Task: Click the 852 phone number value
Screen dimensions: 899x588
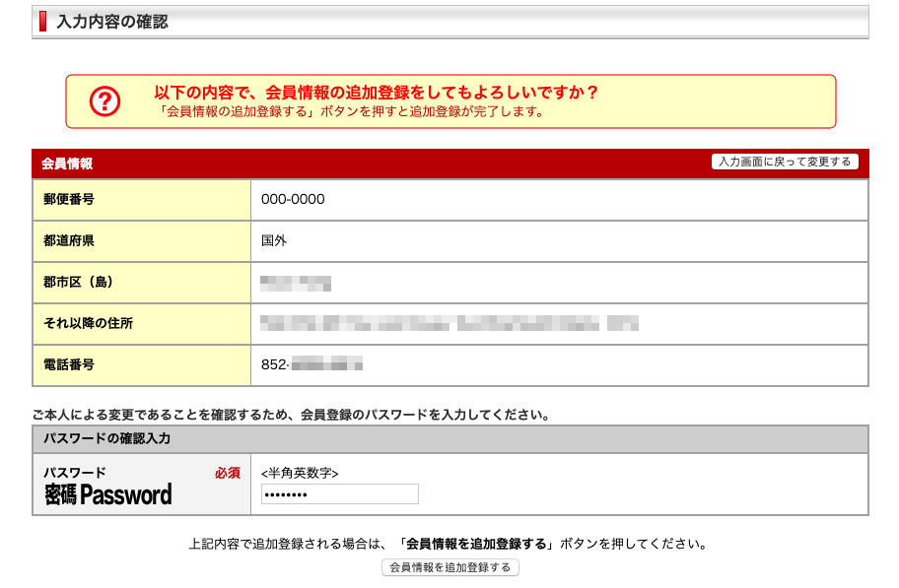Action: pos(311,364)
